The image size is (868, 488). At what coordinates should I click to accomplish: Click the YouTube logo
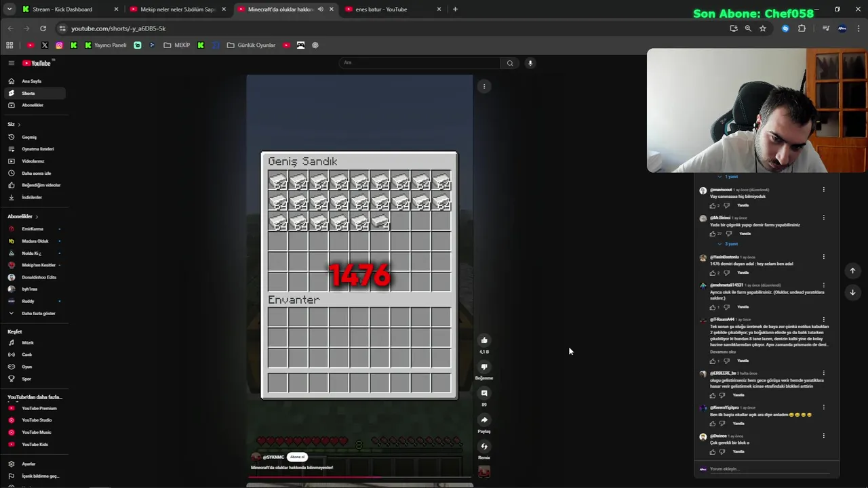pos(37,63)
